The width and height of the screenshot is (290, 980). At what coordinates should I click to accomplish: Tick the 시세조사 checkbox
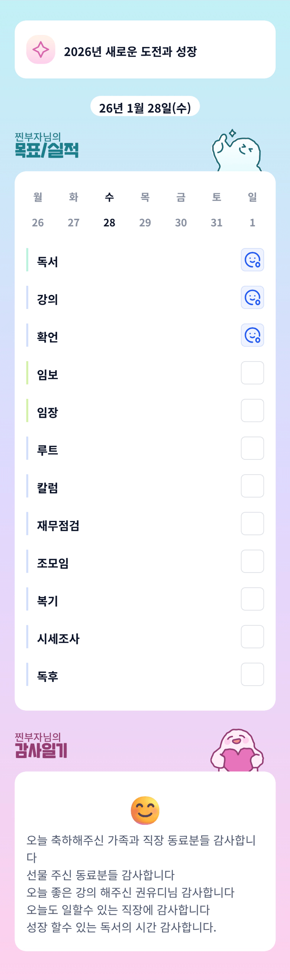point(252,637)
